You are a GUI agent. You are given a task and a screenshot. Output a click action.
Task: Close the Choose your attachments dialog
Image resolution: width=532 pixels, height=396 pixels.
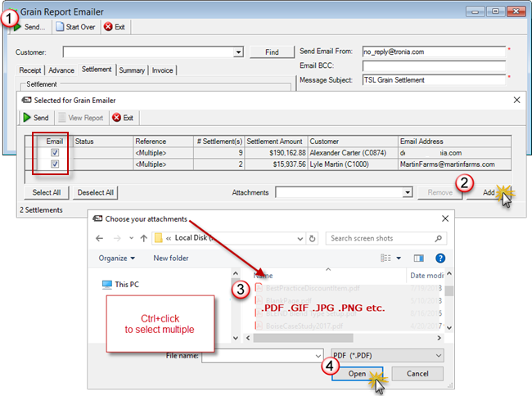point(445,218)
